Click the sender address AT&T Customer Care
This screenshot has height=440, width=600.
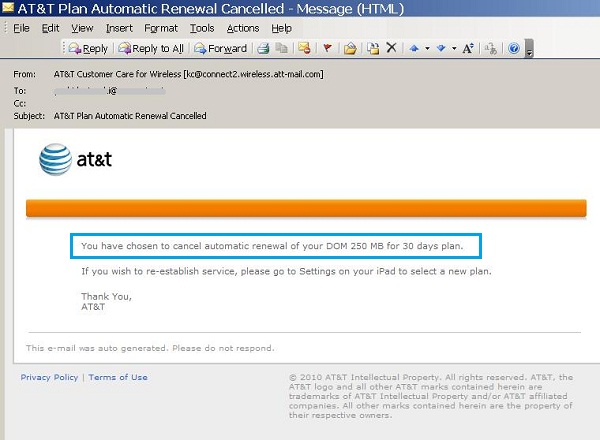coord(188,74)
